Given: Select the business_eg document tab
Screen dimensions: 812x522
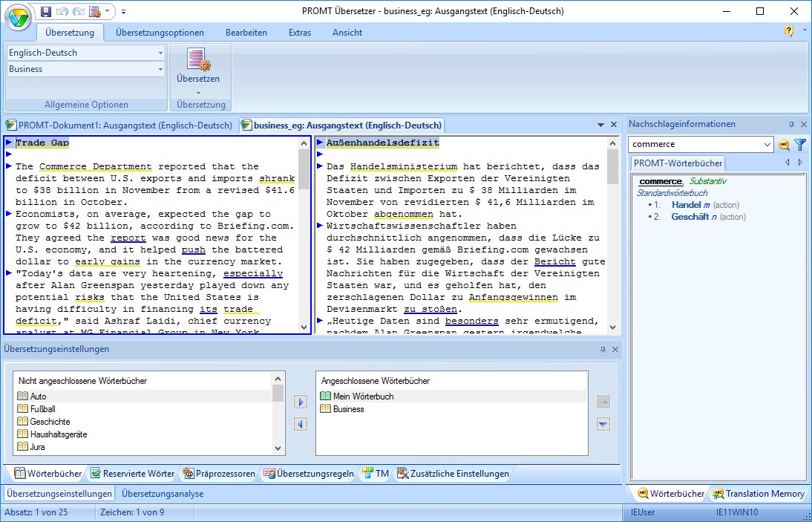Looking at the screenshot, I should pos(341,125).
